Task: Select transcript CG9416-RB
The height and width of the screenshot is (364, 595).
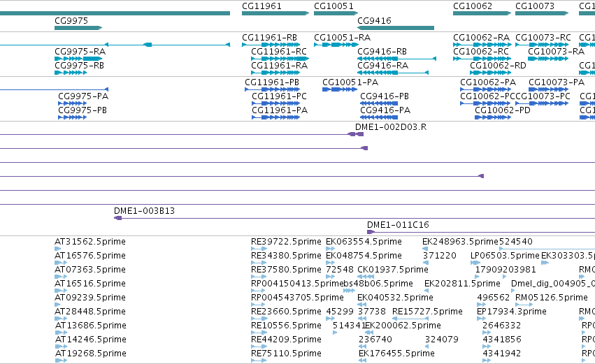Action: pyautogui.click(x=396, y=59)
